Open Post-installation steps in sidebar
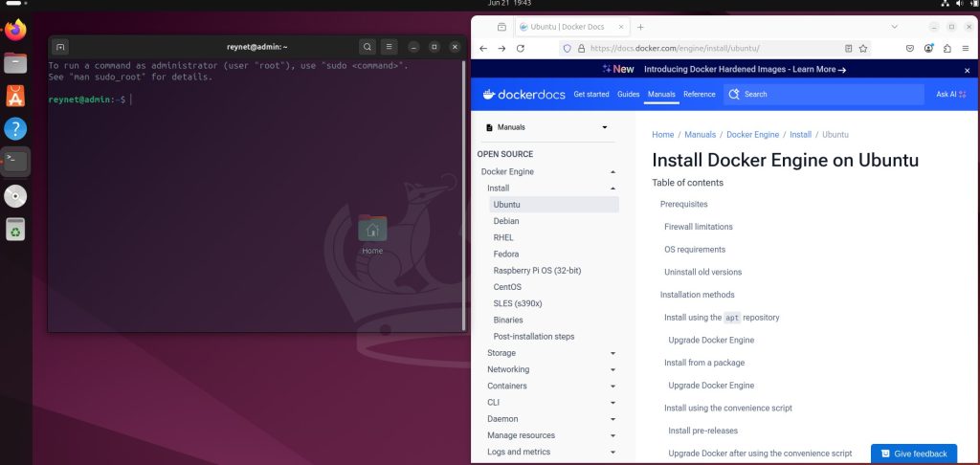980x465 pixels. pos(534,336)
